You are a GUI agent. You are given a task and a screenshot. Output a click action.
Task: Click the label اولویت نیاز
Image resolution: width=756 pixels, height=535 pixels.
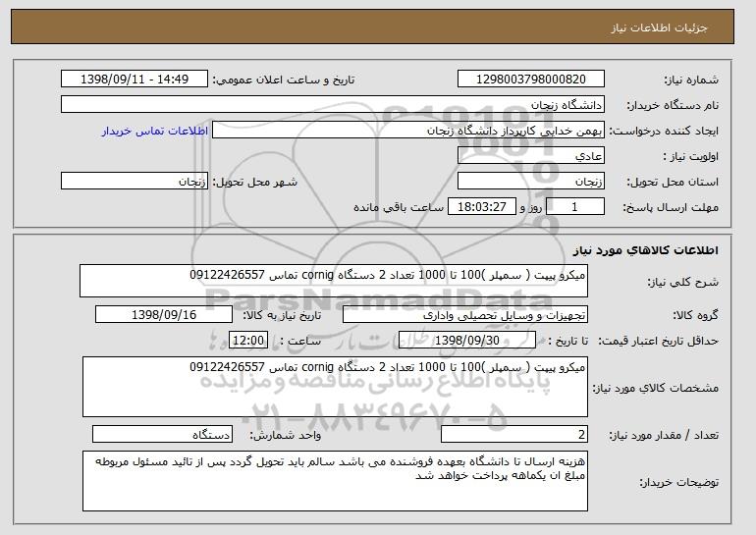pyautogui.click(x=691, y=156)
